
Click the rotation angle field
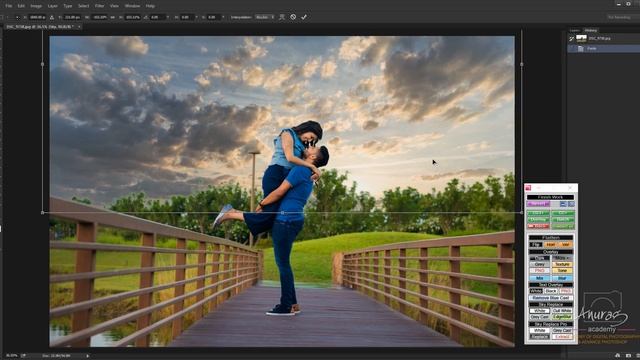pos(158,17)
